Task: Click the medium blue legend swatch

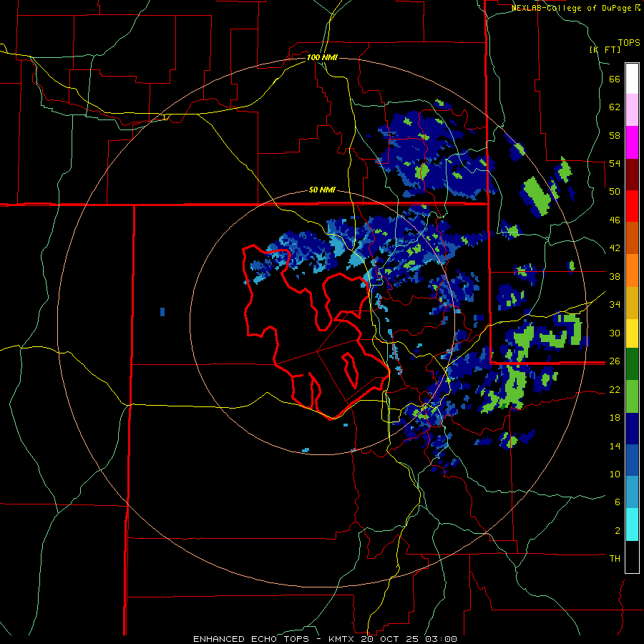Action: point(632,461)
